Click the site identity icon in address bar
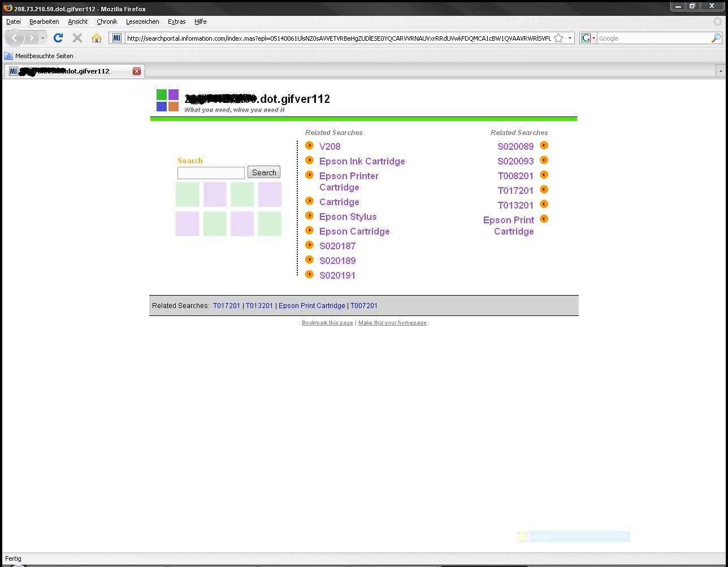This screenshot has height=567, width=728. 116,38
